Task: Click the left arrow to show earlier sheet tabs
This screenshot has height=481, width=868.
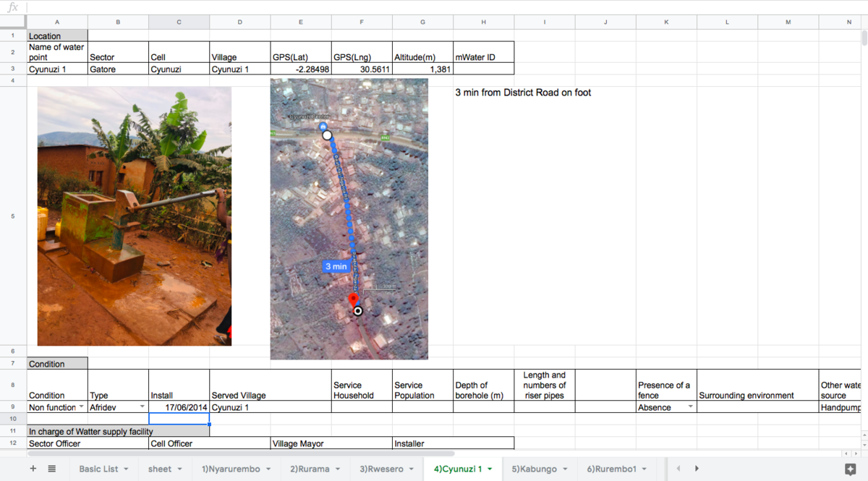Action: 678,469
